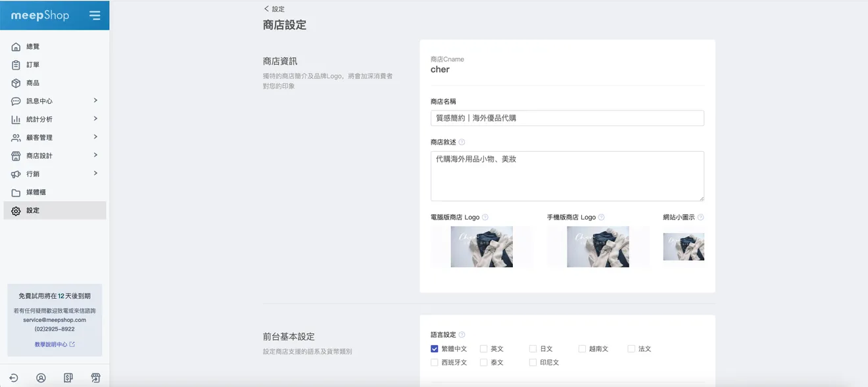
Task: Click the help icon next to 電腦版商店 Logo
Action: pyautogui.click(x=485, y=217)
